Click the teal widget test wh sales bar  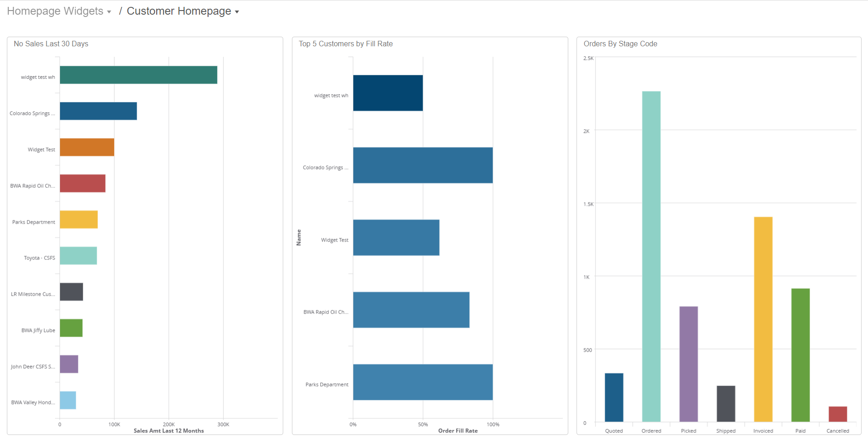click(138, 75)
